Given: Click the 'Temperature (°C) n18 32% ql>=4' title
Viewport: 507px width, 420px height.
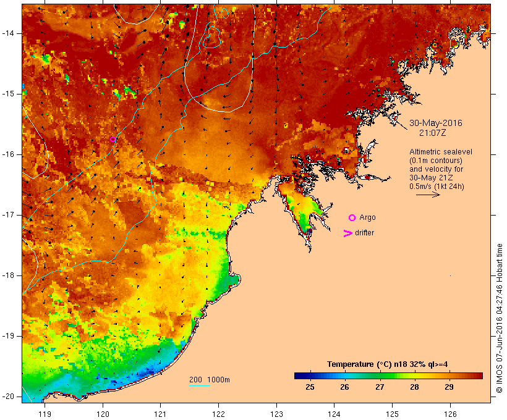Looking at the screenshot, I should tap(388, 364).
